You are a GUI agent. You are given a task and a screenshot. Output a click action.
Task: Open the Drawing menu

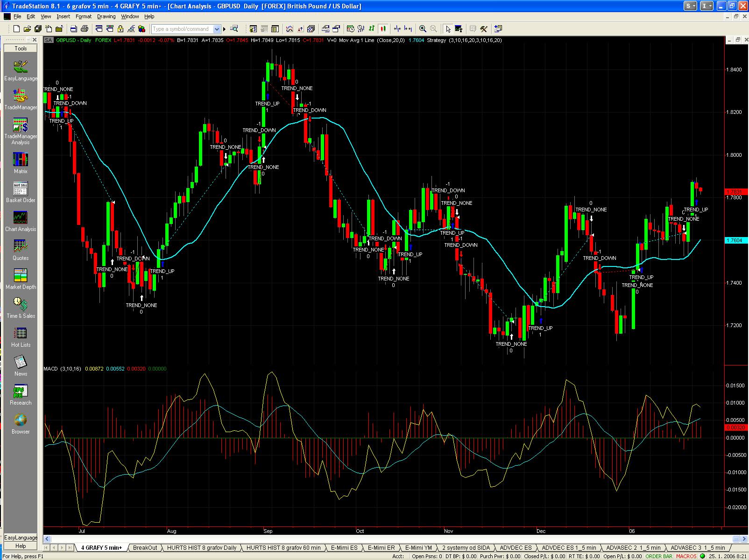click(106, 16)
